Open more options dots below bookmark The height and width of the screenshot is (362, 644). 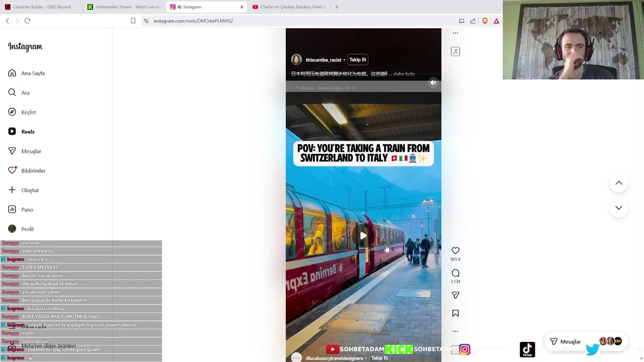455,331
